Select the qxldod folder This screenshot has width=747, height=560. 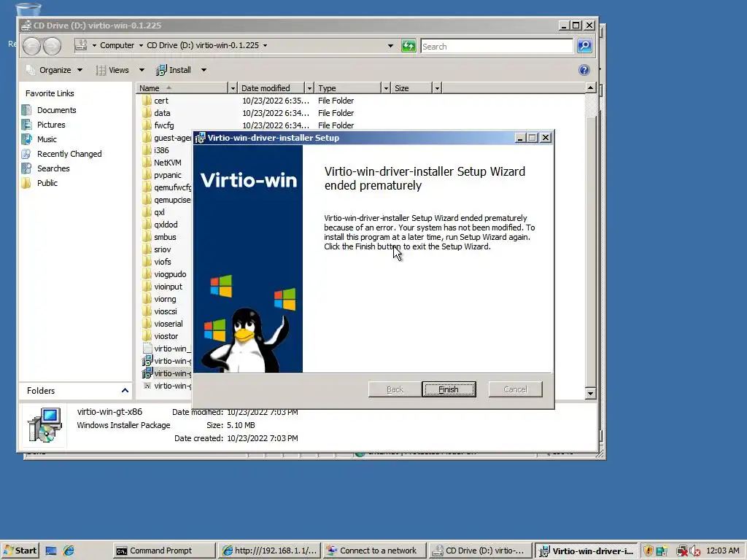[166, 225]
